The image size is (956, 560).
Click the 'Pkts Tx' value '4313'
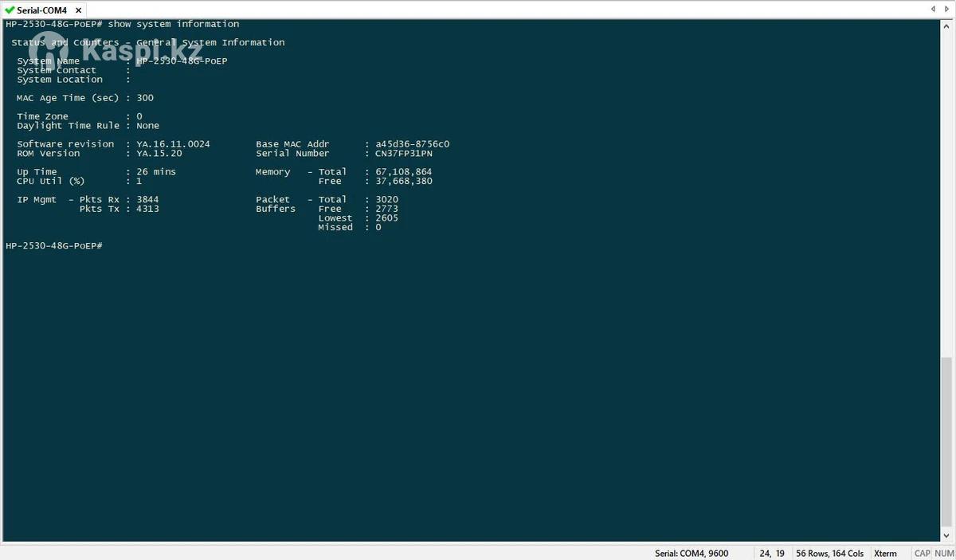[x=147, y=209]
